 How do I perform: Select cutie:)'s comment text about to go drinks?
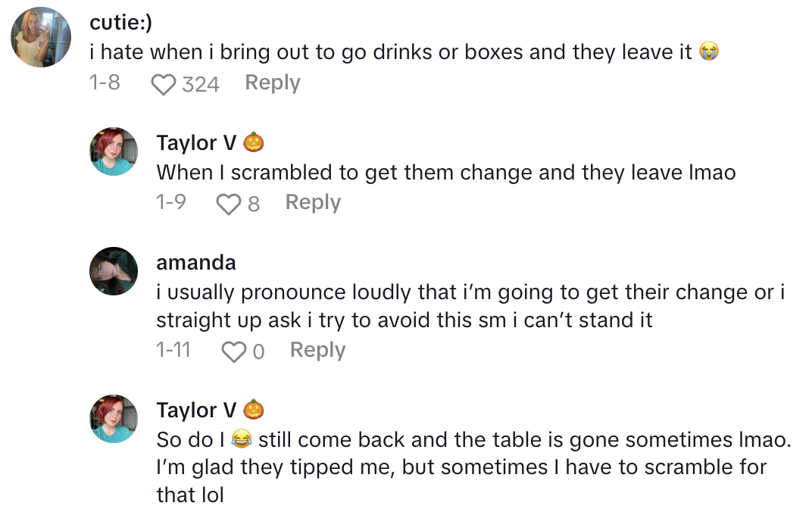click(391, 53)
